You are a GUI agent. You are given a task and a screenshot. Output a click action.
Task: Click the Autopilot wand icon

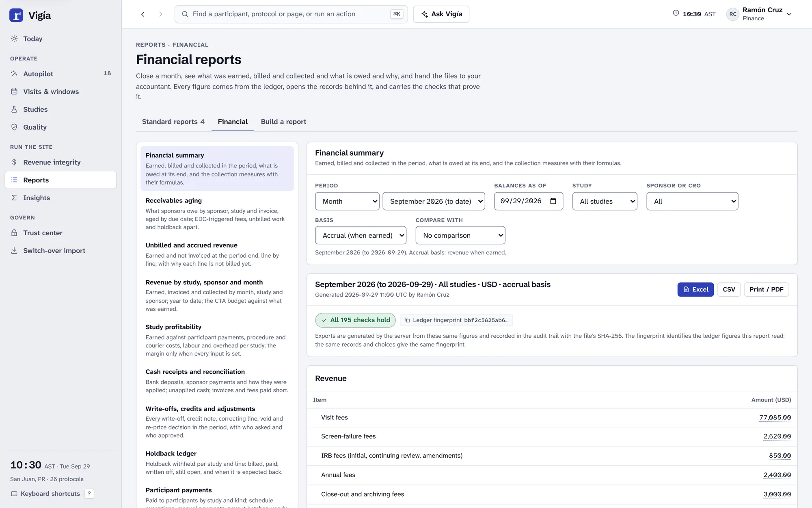(x=14, y=74)
